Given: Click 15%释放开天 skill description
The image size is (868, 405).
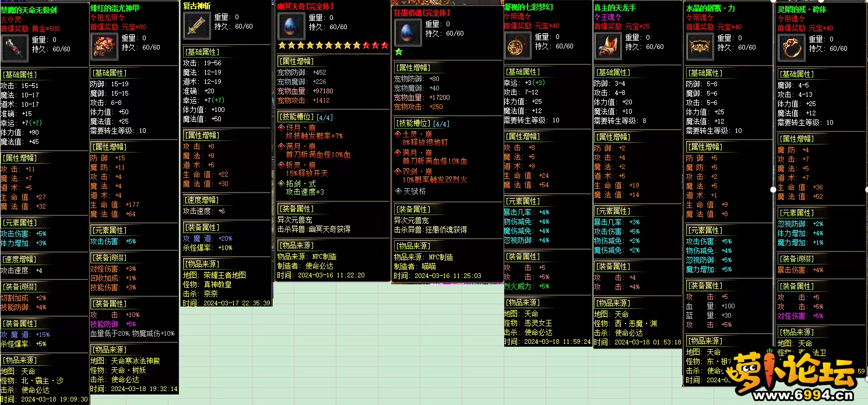Looking at the screenshot, I should click(x=307, y=174).
